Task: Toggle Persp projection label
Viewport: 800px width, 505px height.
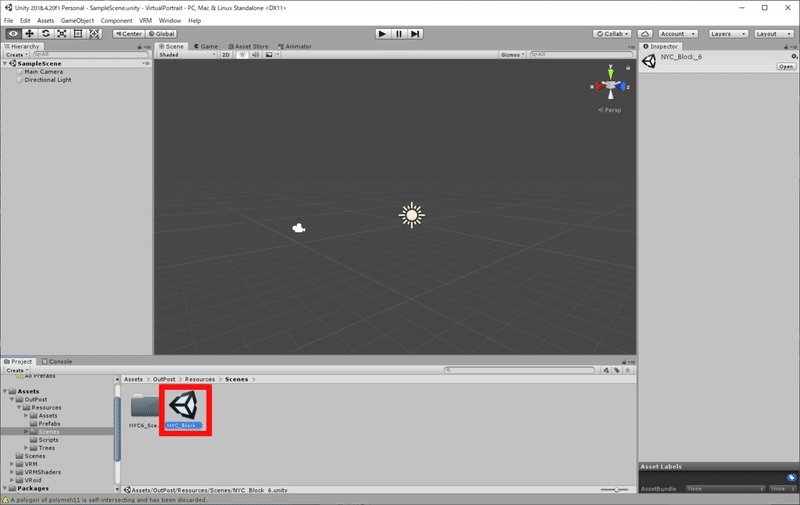Action: [x=610, y=110]
